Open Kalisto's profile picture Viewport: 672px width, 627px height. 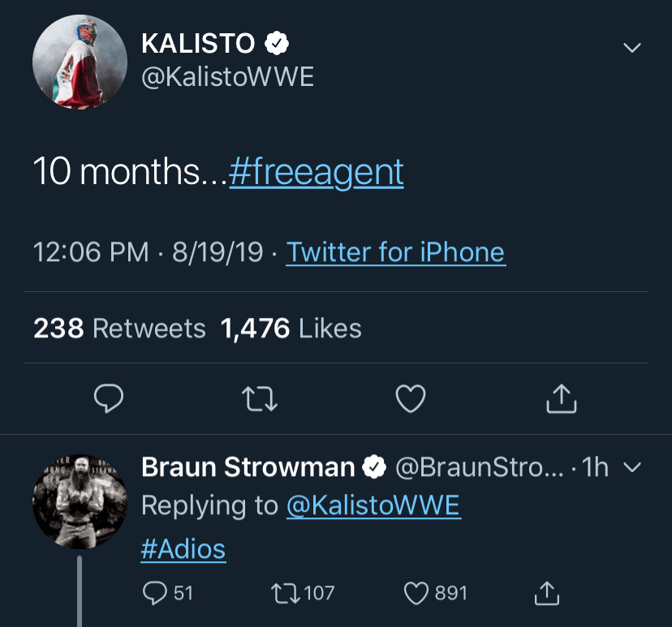pyautogui.click(x=80, y=62)
